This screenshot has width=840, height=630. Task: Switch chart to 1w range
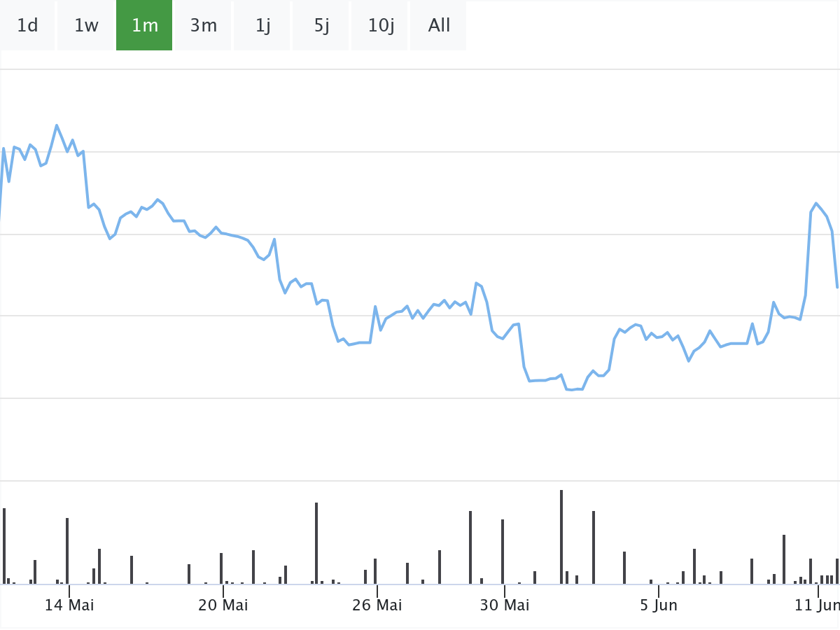(x=86, y=26)
